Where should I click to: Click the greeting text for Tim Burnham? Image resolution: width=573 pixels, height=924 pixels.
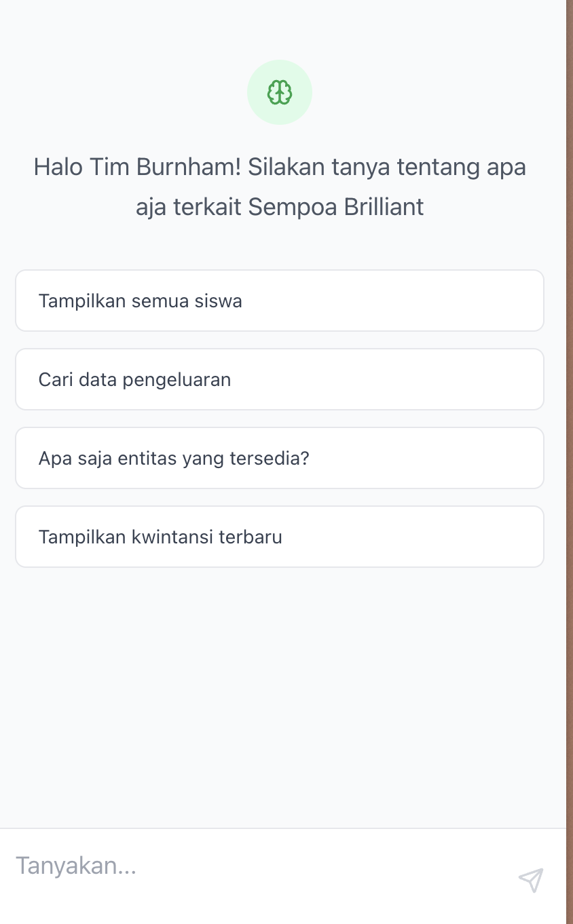point(279,187)
